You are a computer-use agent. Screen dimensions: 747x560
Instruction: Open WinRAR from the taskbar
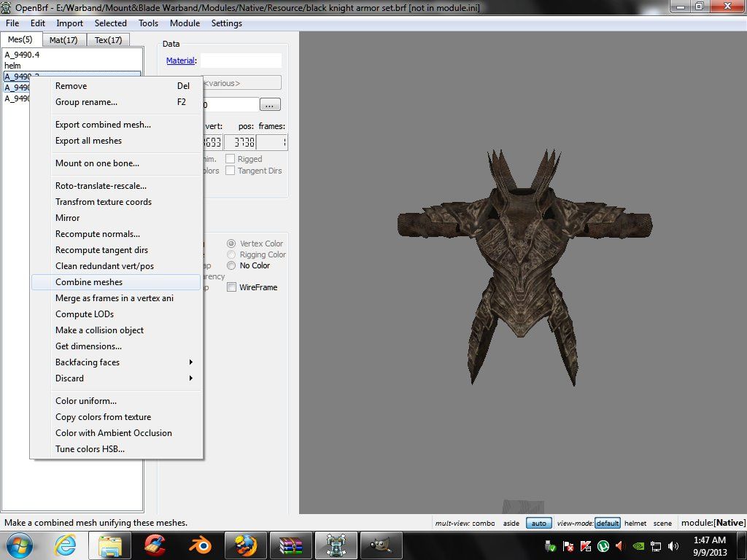coord(290,545)
